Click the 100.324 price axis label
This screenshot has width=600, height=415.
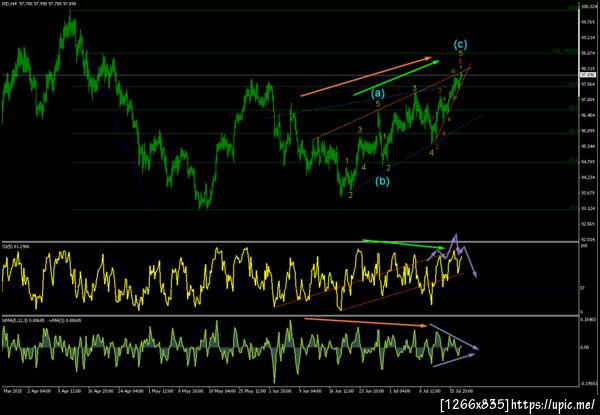[587, 7]
